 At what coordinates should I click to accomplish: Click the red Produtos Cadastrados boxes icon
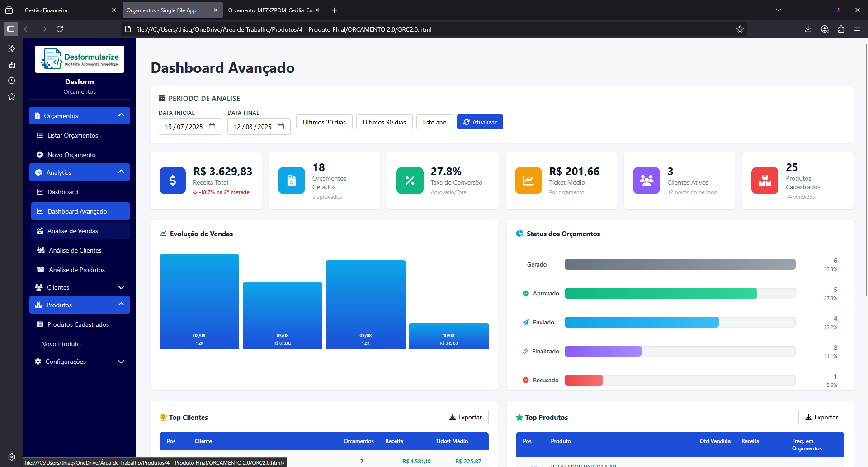764,181
